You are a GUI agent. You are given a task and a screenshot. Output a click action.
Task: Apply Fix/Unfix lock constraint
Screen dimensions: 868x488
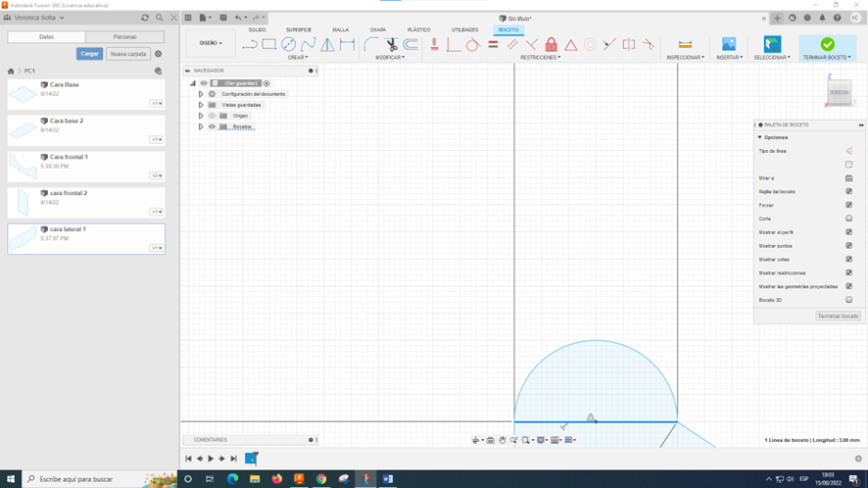pyautogui.click(x=551, y=44)
